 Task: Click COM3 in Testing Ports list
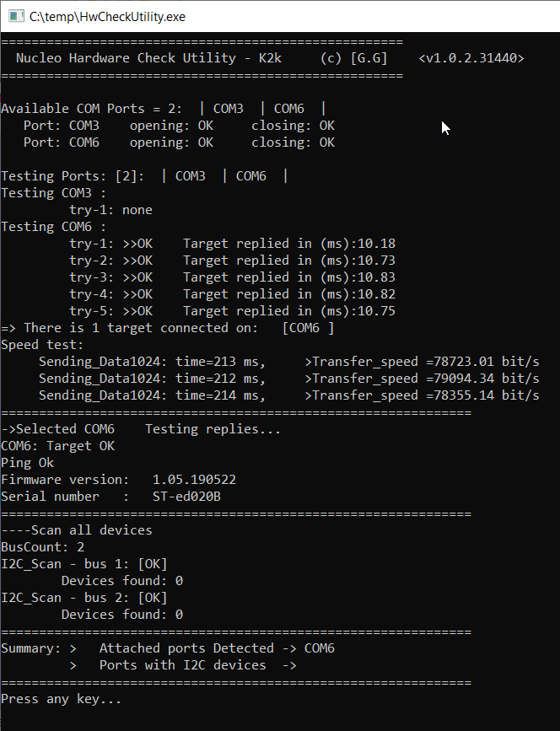[191, 176]
